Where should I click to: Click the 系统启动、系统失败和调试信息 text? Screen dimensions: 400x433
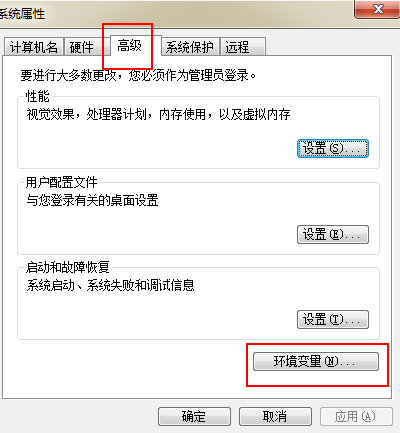coord(110,285)
